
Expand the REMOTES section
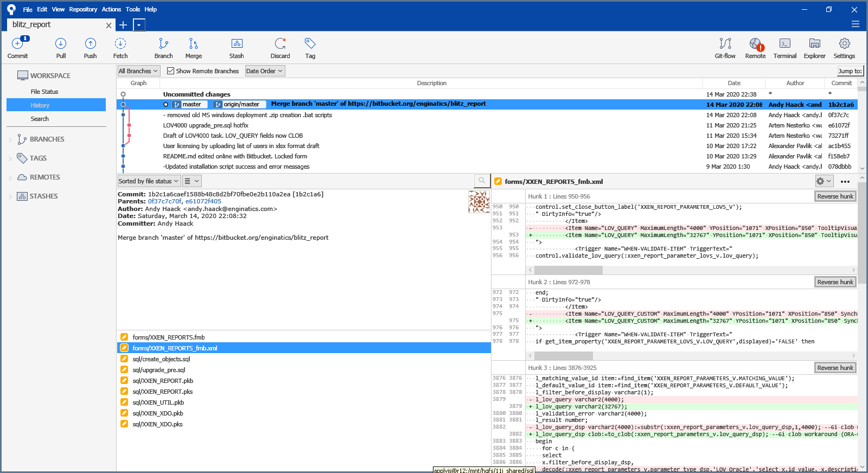[x=10, y=177]
